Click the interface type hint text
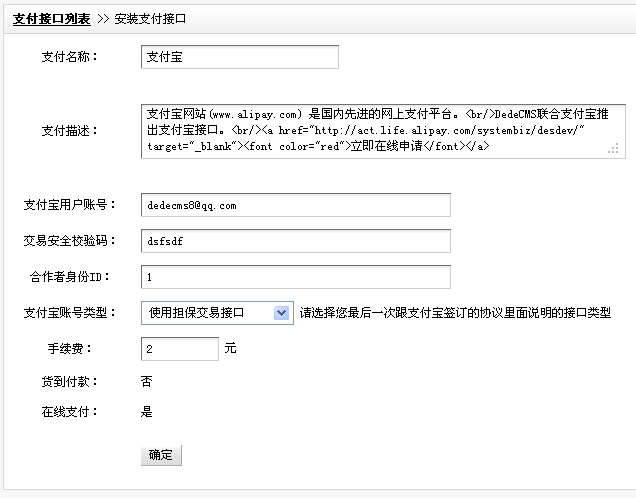Screen dimensions: 636x498 coord(455,313)
